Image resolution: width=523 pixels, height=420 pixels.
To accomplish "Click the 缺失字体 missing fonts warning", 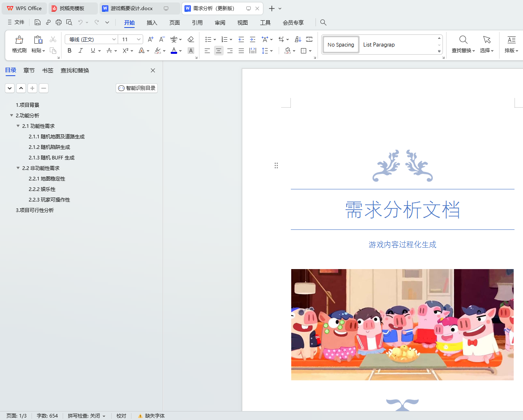I will pos(151,416).
